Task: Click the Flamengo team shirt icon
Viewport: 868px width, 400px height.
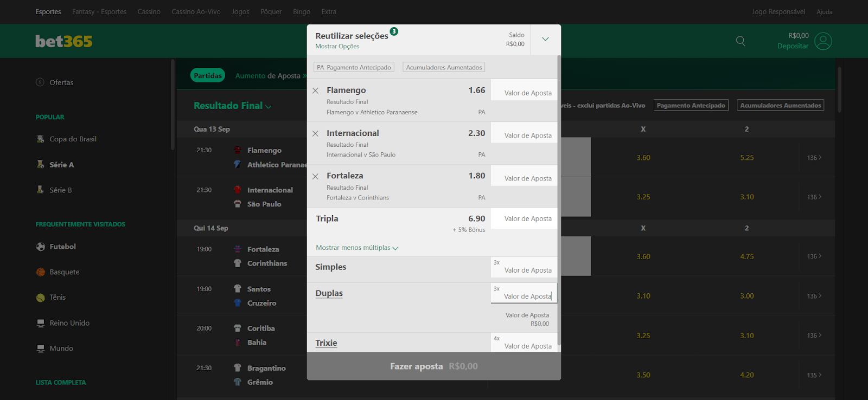Action: tap(237, 150)
